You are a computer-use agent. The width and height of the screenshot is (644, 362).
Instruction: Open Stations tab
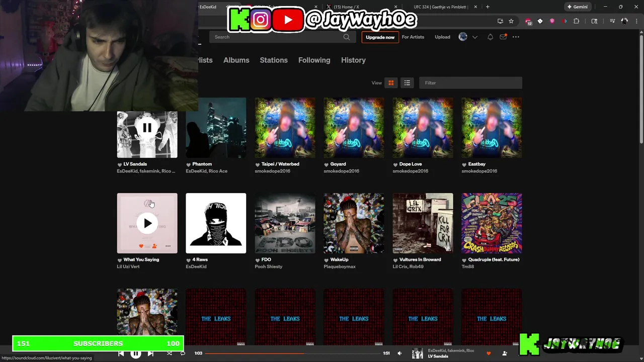pos(274,60)
